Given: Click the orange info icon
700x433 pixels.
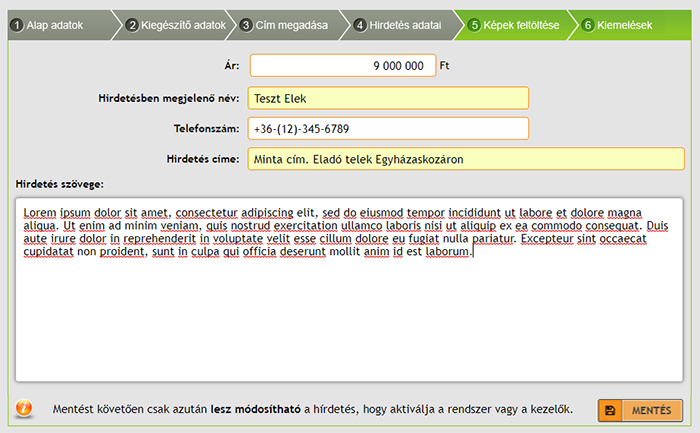Looking at the screenshot, I should tap(25, 409).
